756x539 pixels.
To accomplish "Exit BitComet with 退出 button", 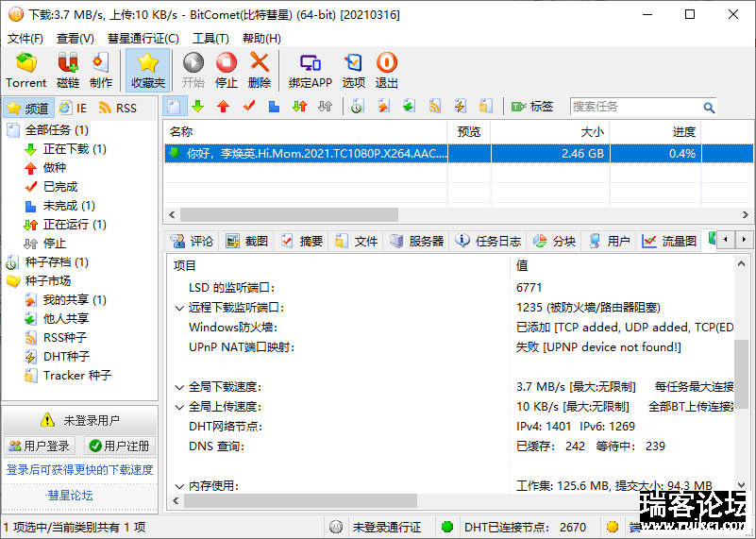I will (387, 71).
